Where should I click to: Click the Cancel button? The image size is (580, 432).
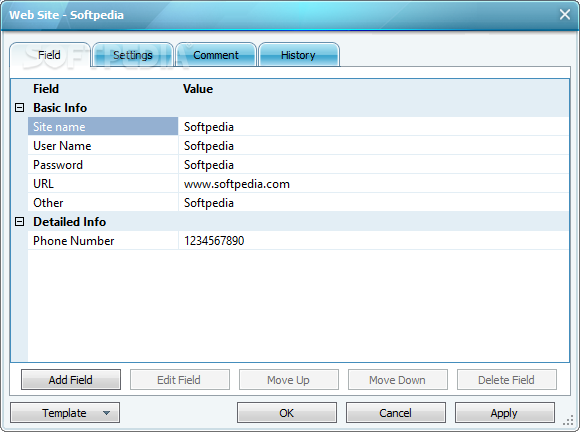pyautogui.click(x=395, y=413)
